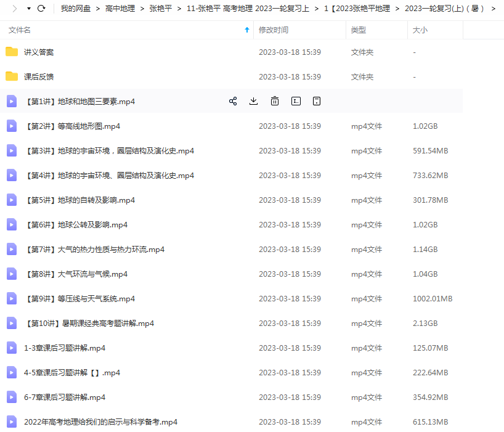Delete 第1讲 file using the trash icon

point(275,101)
